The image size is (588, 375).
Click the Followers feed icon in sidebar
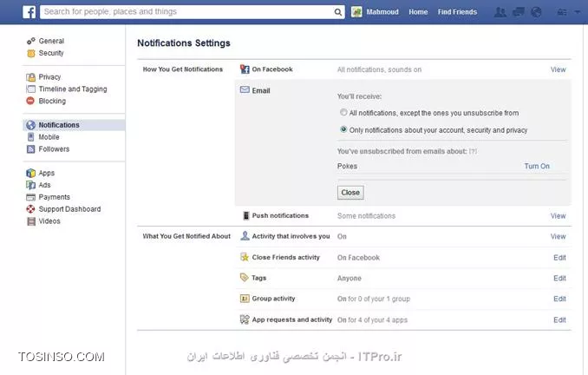click(30, 149)
